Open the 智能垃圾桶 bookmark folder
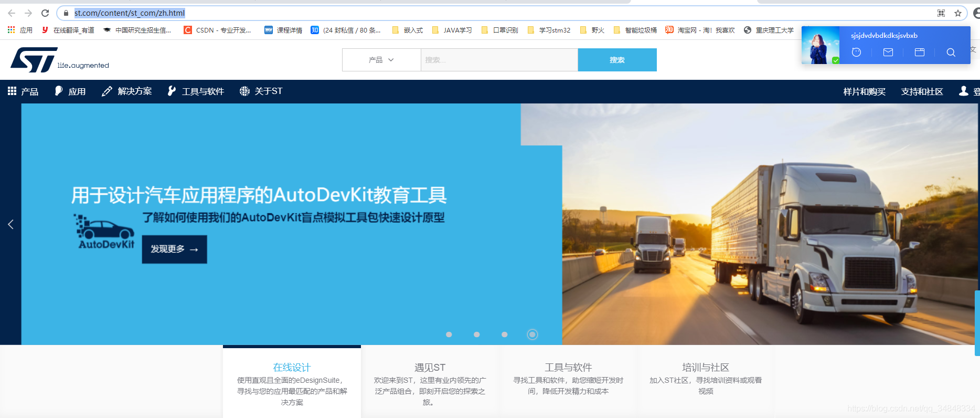The image size is (980, 418). (635, 30)
